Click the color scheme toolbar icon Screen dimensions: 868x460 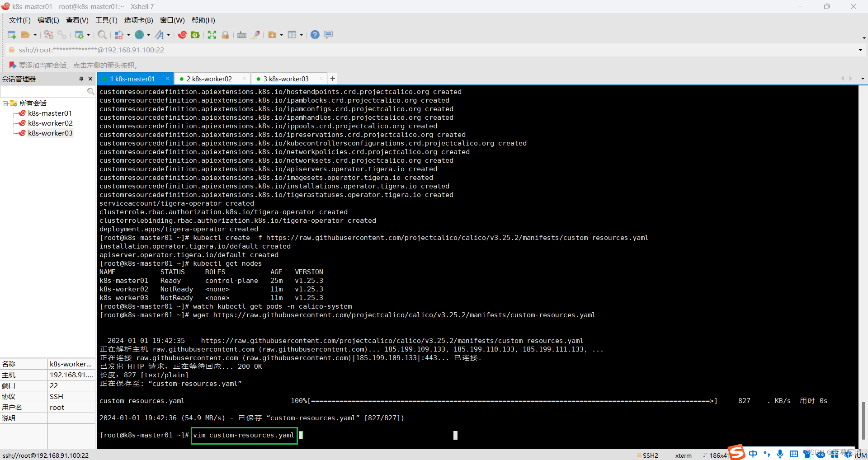click(119, 35)
